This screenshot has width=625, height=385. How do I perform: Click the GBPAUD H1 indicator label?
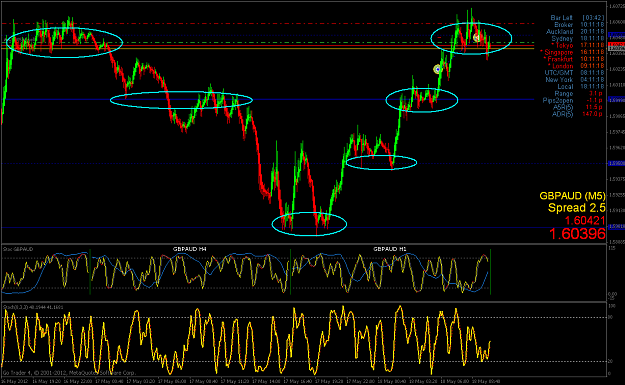(x=390, y=249)
